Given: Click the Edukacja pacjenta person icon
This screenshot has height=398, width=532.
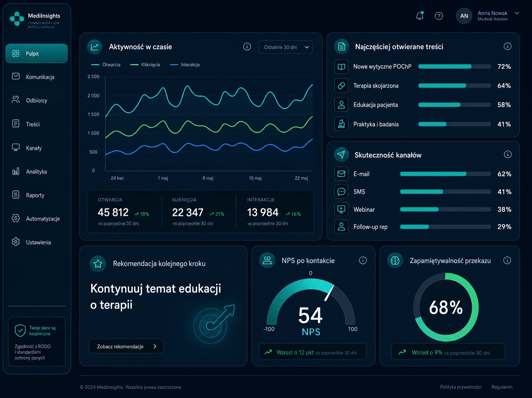Looking at the screenshot, I should coord(341,105).
